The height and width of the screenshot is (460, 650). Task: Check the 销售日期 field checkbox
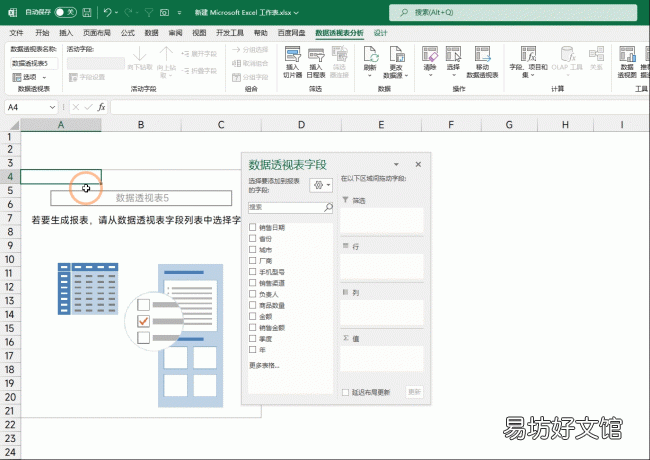point(252,227)
